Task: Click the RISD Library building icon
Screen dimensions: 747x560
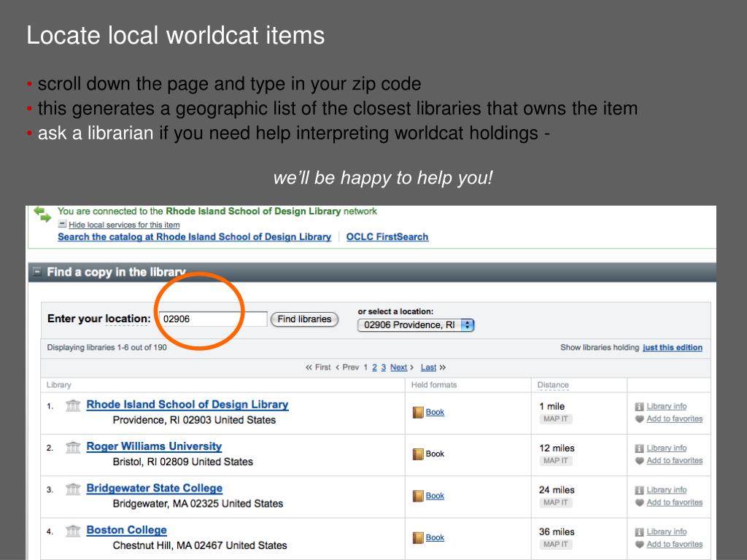Action: (73, 405)
